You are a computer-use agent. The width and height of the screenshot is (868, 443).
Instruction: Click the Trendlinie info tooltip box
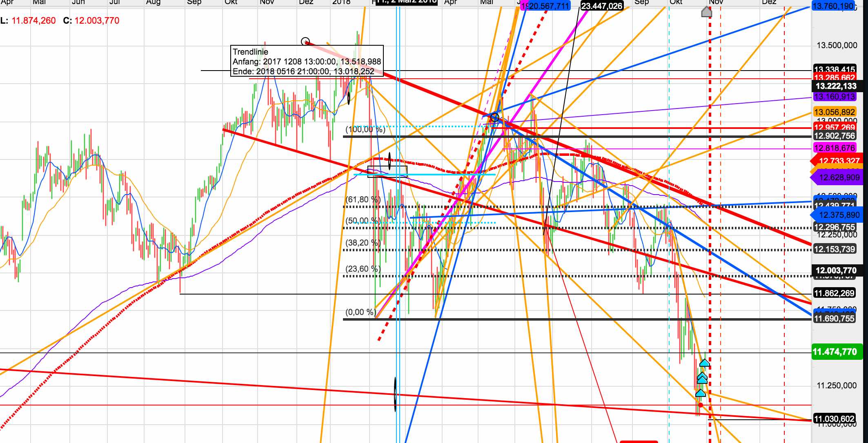[307, 62]
